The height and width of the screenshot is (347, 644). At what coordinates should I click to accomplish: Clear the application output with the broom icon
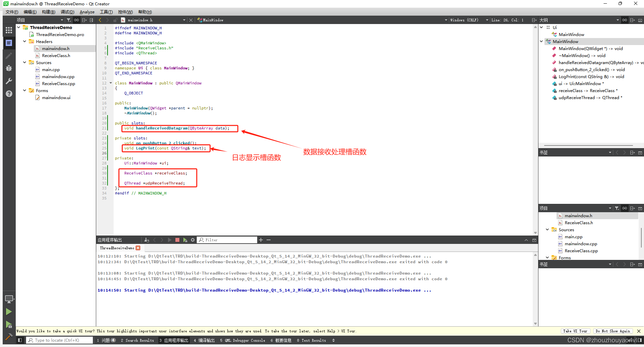147,240
